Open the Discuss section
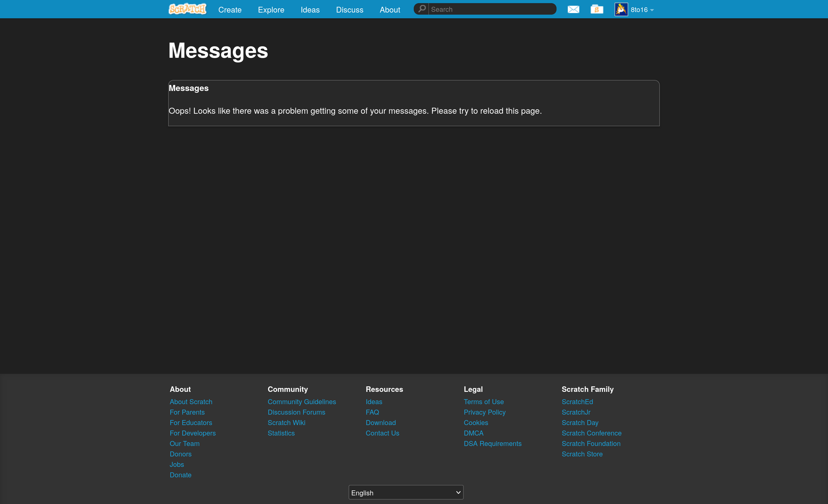Image resolution: width=828 pixels, height=504 pixels. tap(349, 10)
